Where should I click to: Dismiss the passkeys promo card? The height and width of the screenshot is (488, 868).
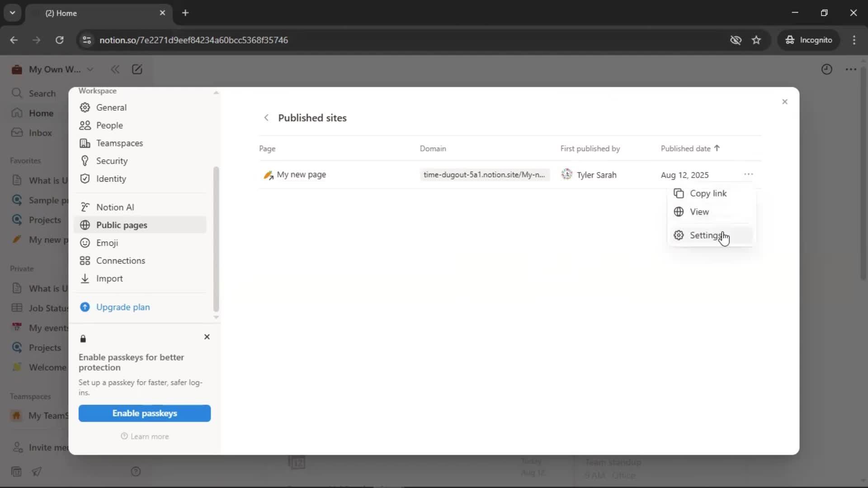coord(207,337)
